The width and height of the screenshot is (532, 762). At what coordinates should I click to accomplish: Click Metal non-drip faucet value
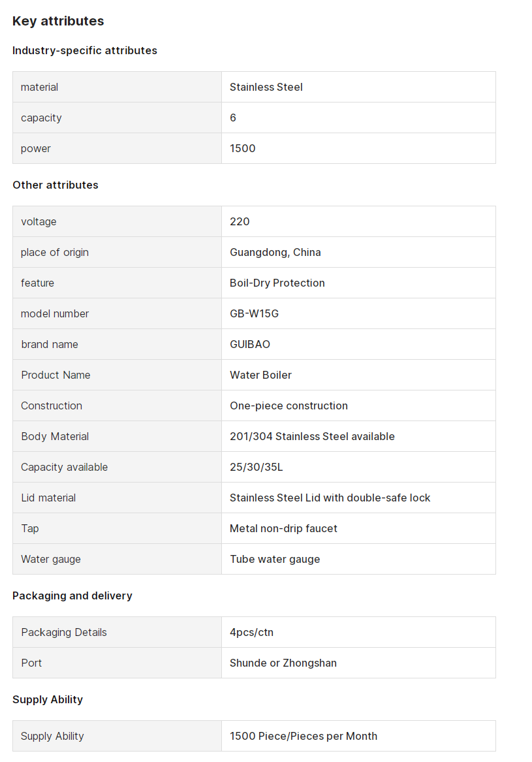(x=283, y=528)
